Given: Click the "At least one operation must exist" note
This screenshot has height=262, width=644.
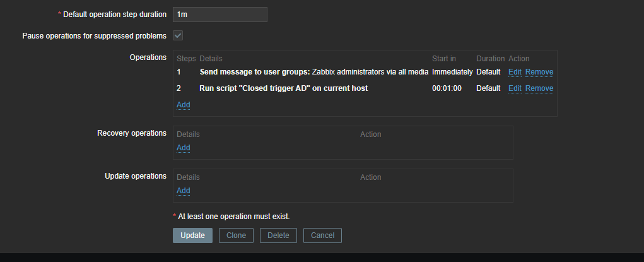Looking at the screenshot, I should click(x=233, y=216).
